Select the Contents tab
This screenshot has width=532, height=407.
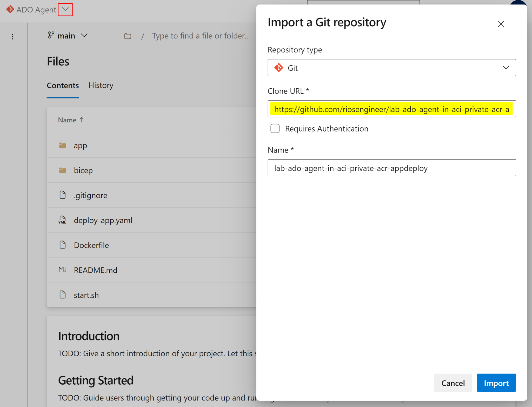pyautogui.click(x=63, y=85)
